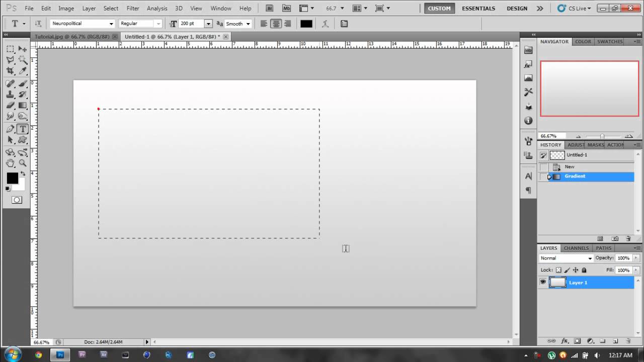Select the 3D Rotate tool
Screen dimensions: 644x362
pos(10,152)
